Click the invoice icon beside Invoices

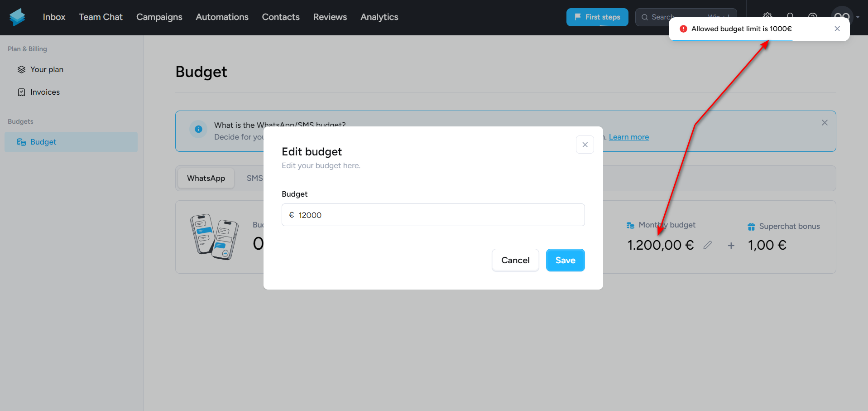[x=21, y=92]
